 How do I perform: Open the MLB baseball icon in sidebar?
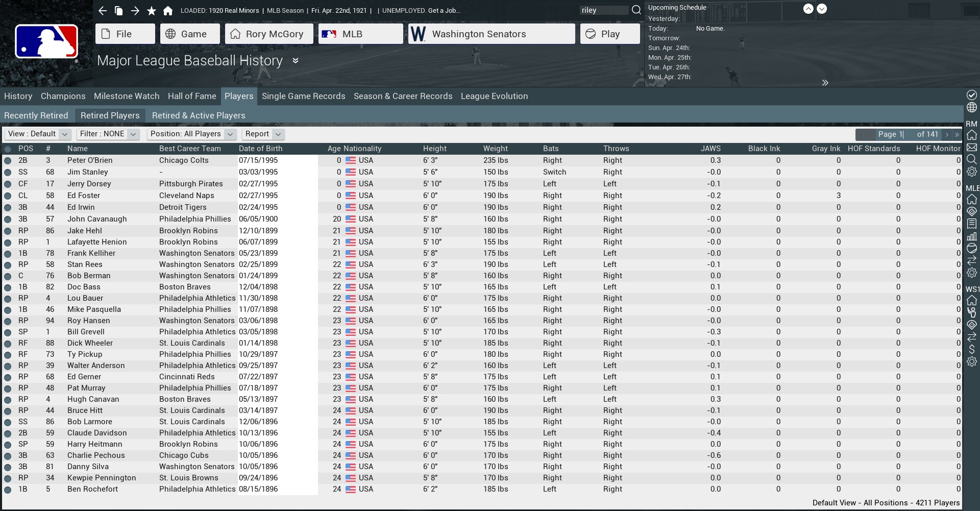pyautogui.click(x=972, y=249)
